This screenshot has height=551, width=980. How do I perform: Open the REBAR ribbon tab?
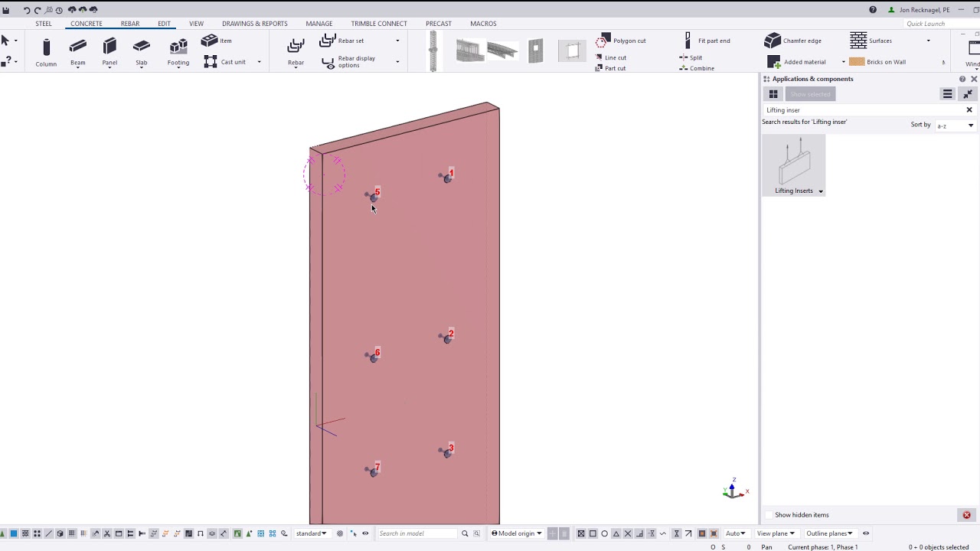pos(130,24)
